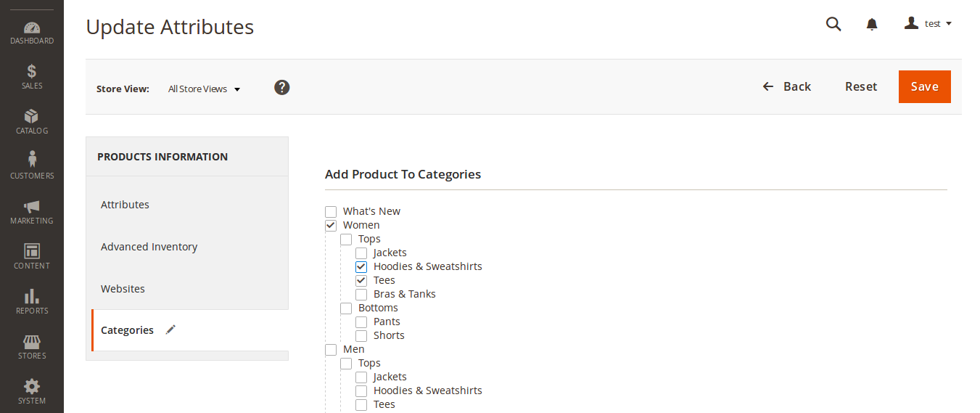Open the Catalog box icon
This screenshot has height=413, width=980.
click(x=32, y=117)
